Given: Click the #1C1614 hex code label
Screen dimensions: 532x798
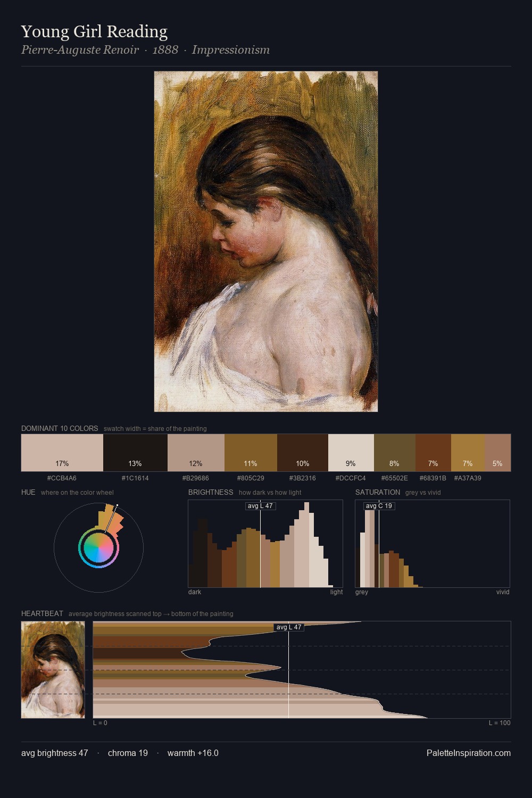Looking at the screenshot, I should click(135, 478).
